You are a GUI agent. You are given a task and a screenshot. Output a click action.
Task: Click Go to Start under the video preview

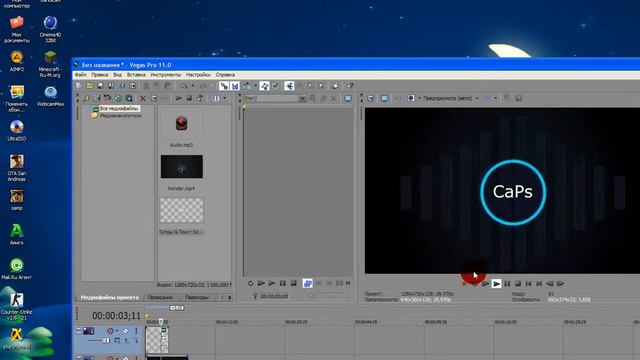pyautogui.click(x=529, y=283)
